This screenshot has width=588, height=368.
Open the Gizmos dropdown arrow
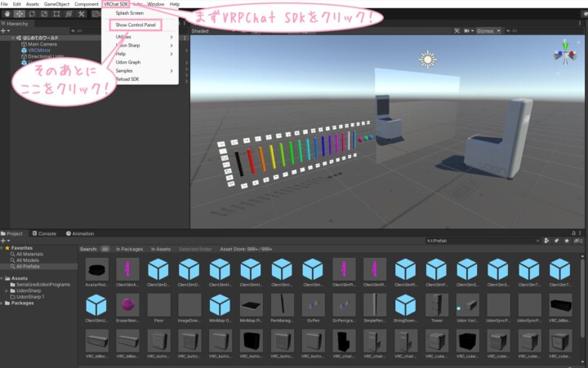click(498, 31)
